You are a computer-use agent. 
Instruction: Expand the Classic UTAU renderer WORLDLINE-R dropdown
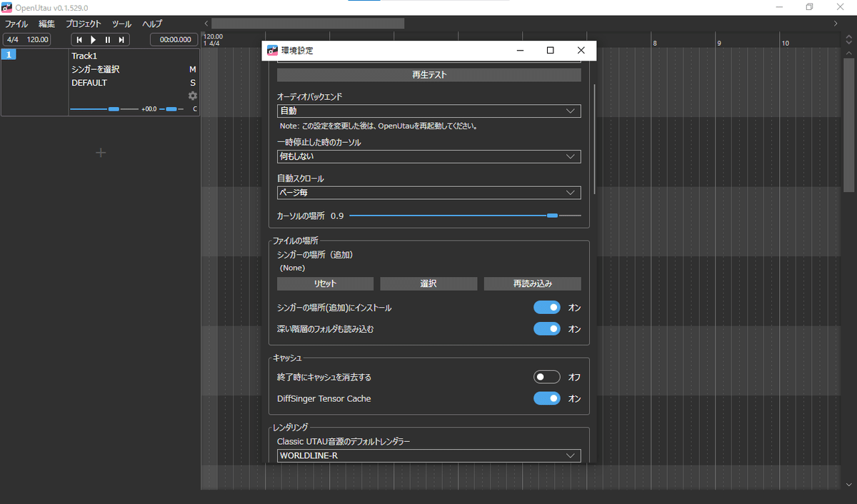tap(428, 455)
